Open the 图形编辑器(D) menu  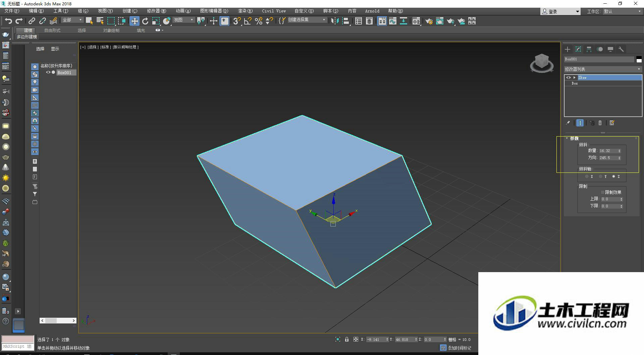[x=214, y=11]
